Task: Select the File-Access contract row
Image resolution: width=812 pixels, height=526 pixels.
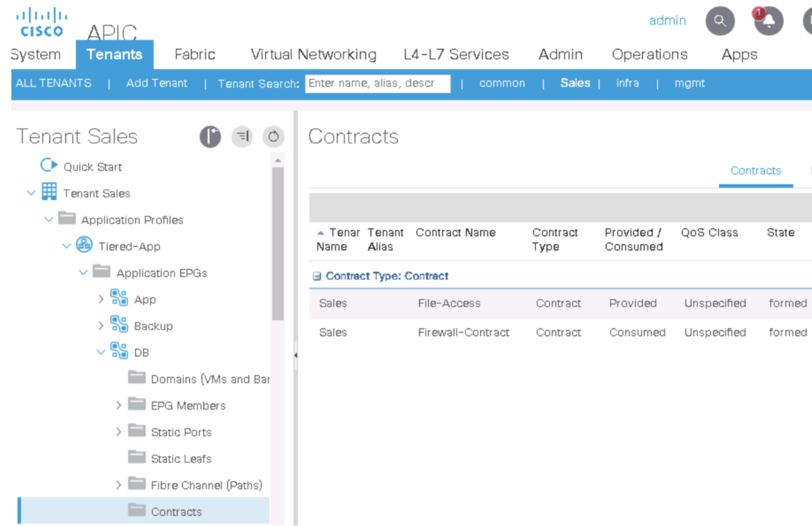Action: click(449, 303)
